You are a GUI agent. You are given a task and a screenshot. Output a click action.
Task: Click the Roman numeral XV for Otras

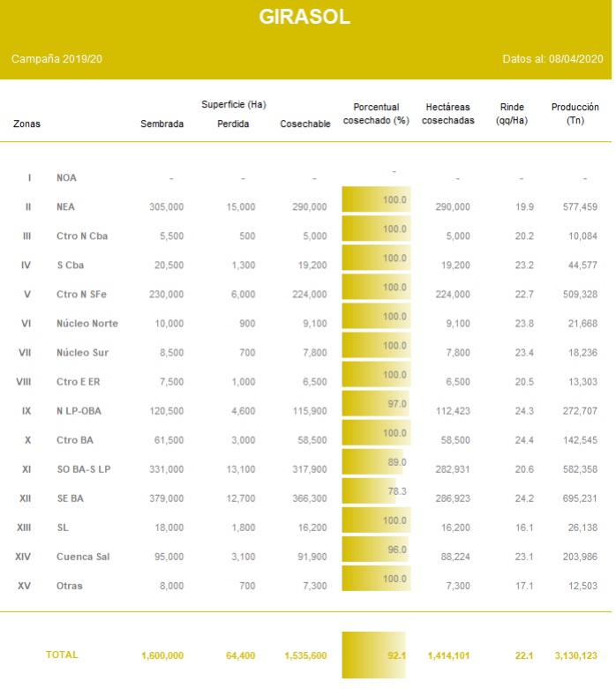[25, 586]
